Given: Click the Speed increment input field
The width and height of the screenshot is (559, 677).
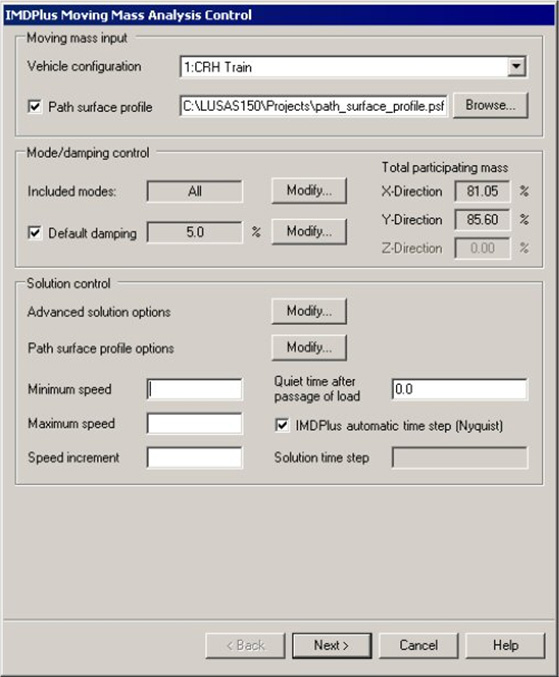Looking at the screenshot, I should point(195,458).
